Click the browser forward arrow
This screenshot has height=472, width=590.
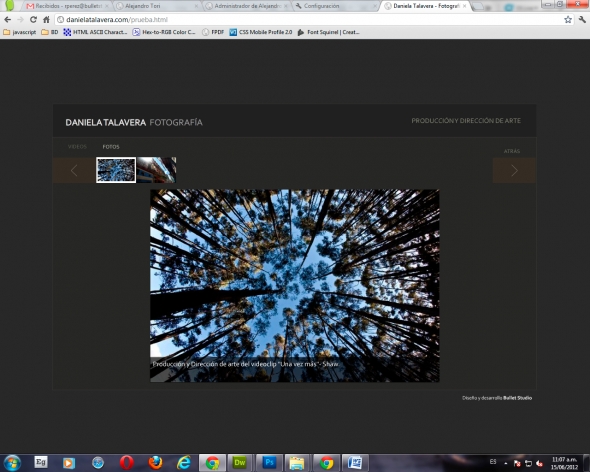click(x=20, y=20)
